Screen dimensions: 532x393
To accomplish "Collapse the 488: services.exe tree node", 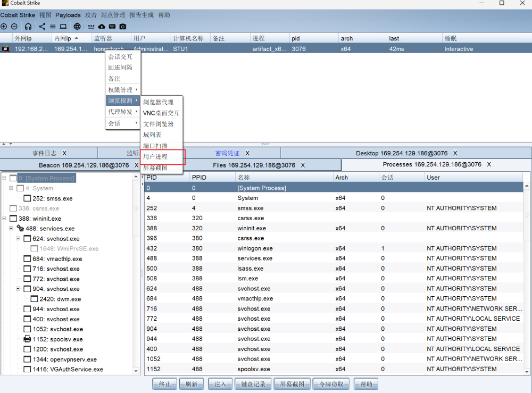I will click(11, 229).
